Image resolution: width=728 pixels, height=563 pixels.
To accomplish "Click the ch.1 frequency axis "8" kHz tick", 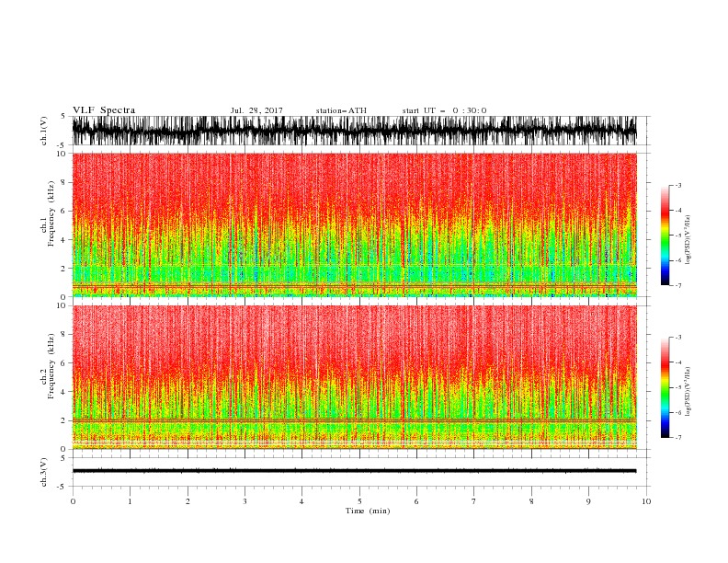I will point(63,182).
